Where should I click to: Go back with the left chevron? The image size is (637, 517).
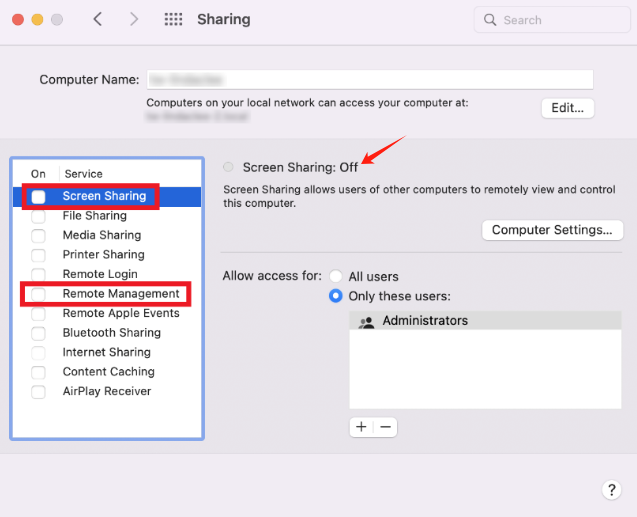click(x=98, y=19)
